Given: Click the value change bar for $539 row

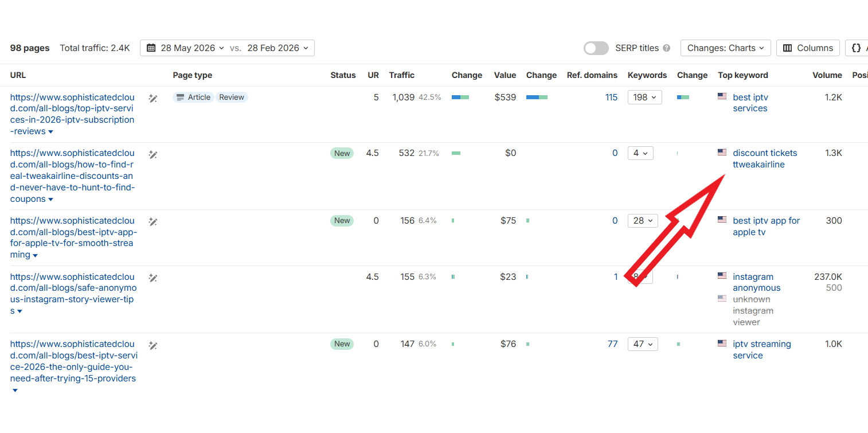Looking at the screenshot, I should point(537,97).
